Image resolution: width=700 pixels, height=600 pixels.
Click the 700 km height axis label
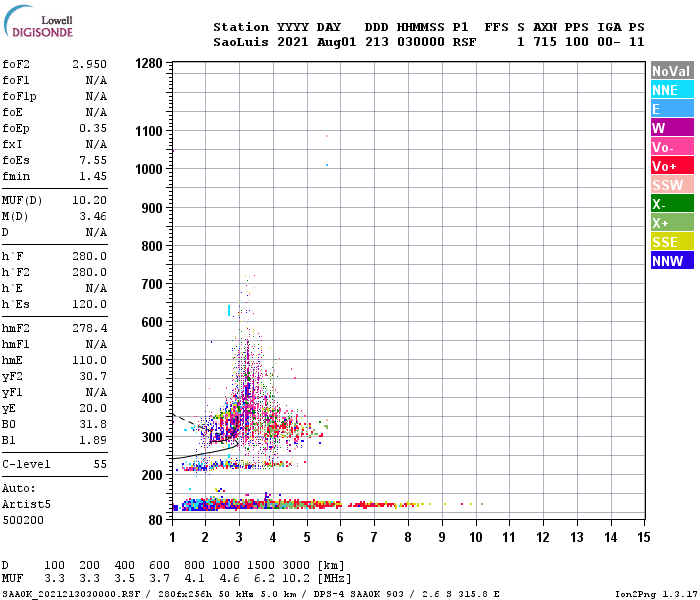(x=152, y=284)
